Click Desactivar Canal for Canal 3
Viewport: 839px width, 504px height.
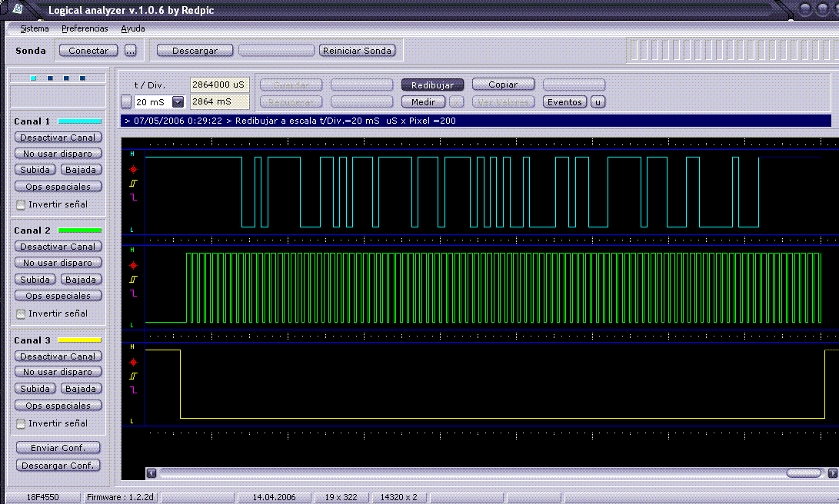pyautogui.click(x=58, y=356)
